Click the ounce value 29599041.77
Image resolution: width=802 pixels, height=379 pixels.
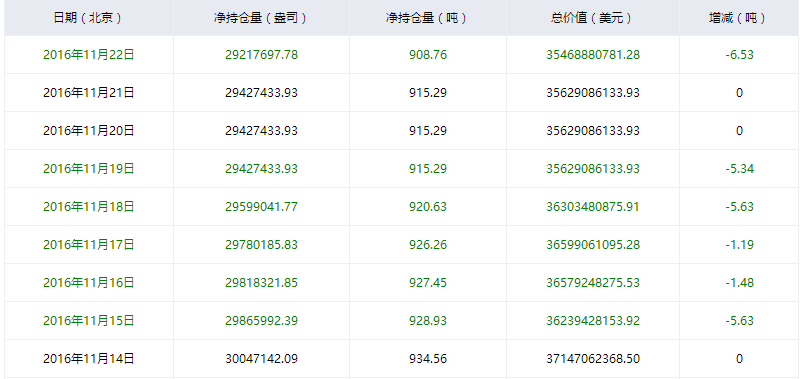(x=261, y=207)
